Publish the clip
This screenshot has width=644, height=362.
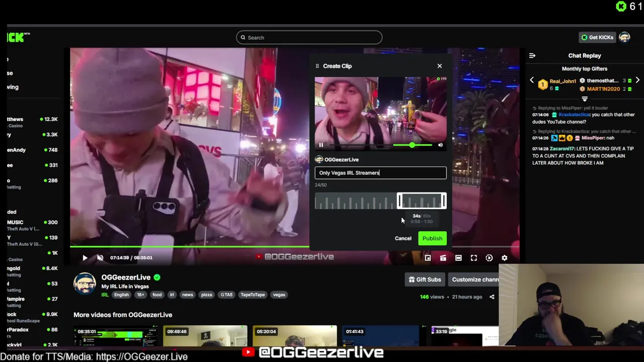pos(432,238)
